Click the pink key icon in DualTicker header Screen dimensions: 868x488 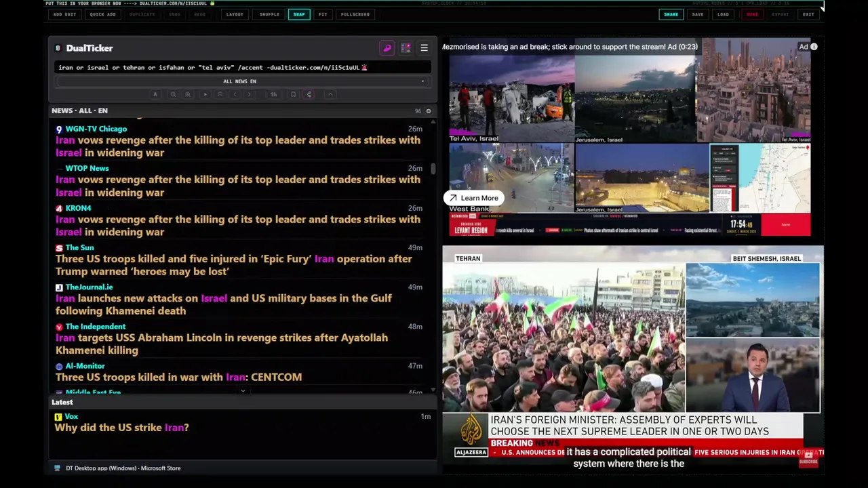click(x=387, y=48)
